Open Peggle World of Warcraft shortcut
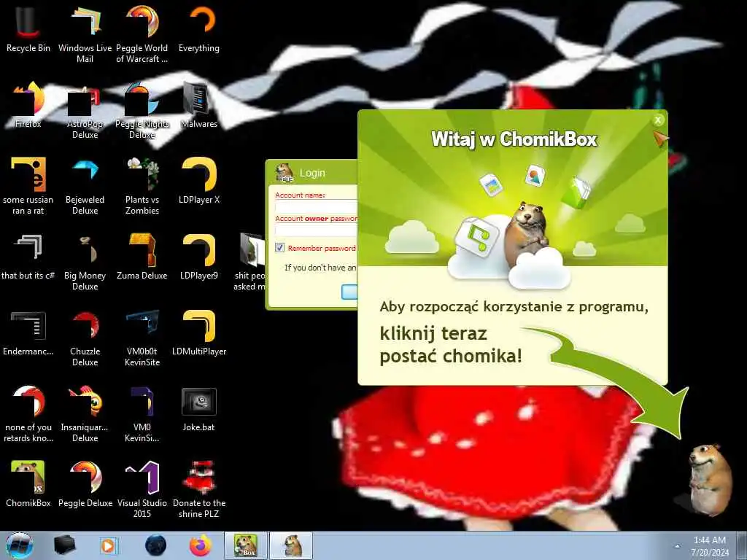Screen dimensions: 747x560 [142, 34]
